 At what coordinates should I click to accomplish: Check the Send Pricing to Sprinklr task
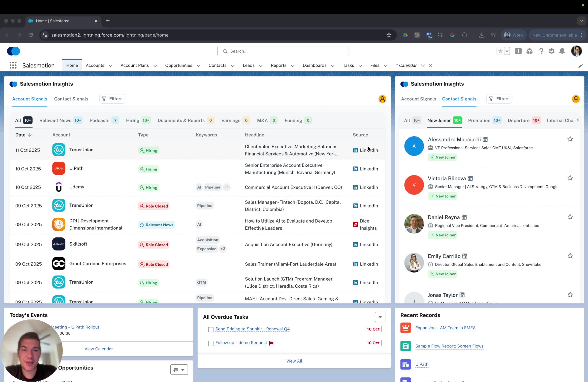coord(211,330)
